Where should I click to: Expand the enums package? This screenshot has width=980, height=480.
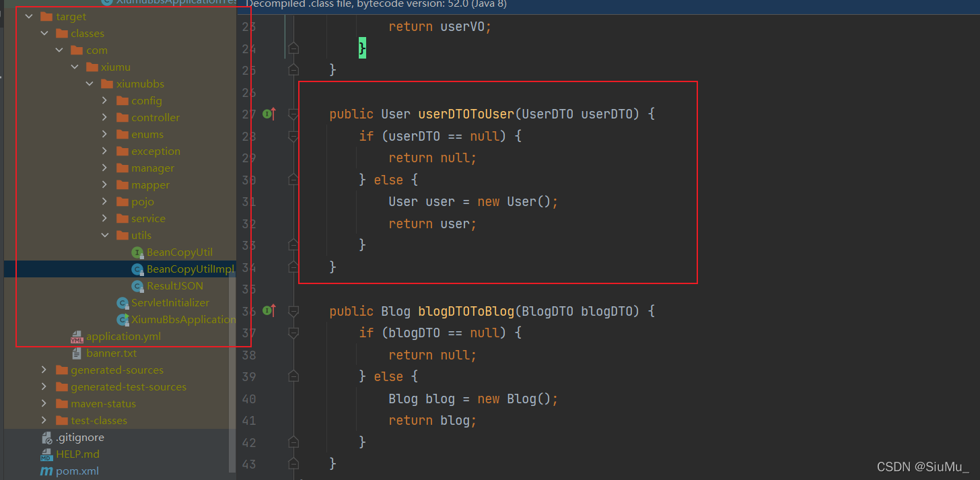[x=105, y=135]
